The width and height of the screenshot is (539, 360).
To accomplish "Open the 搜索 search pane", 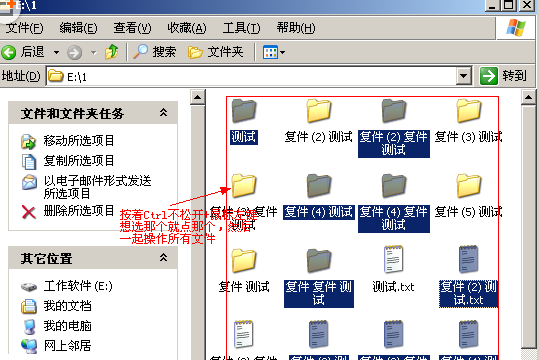I will [x=155, y=52].
